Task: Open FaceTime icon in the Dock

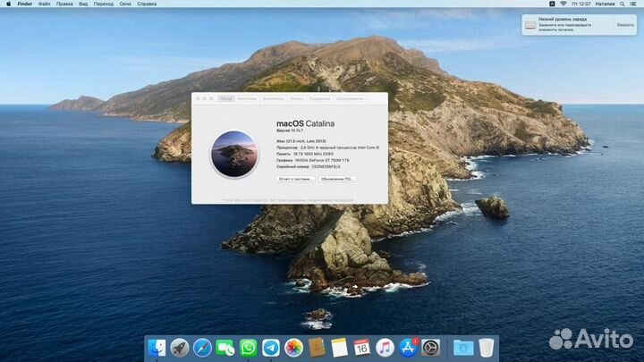Action: pyautogui.click(x=225, y=348)
